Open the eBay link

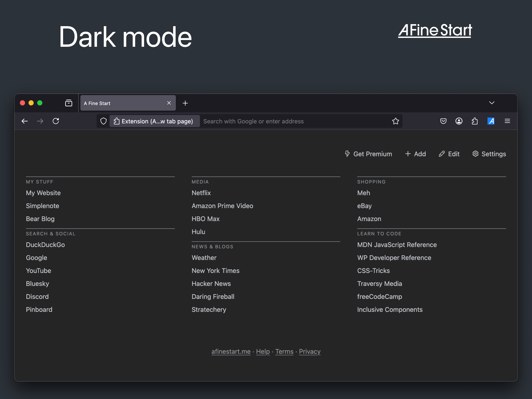[x=364, y=206]
